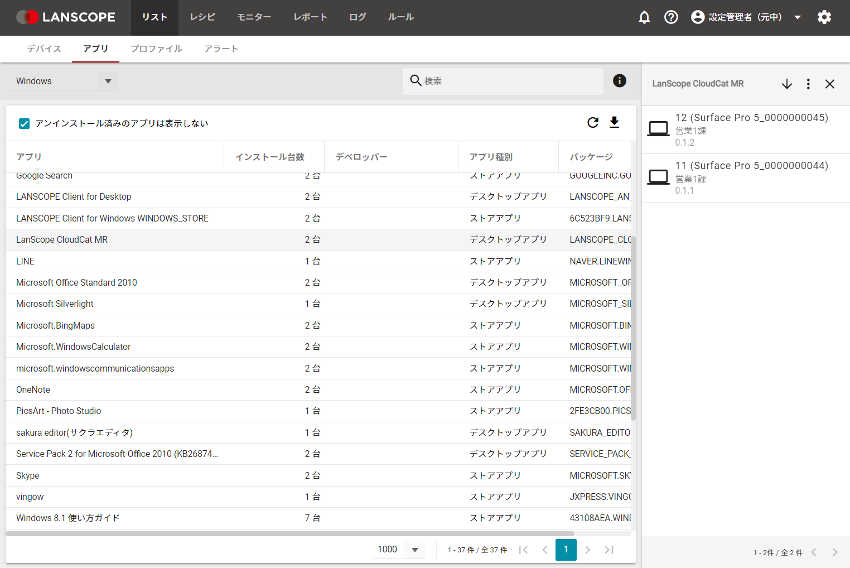The image size is (850, 568).
Task: Open the レポート menu
Action: point(310,17)
